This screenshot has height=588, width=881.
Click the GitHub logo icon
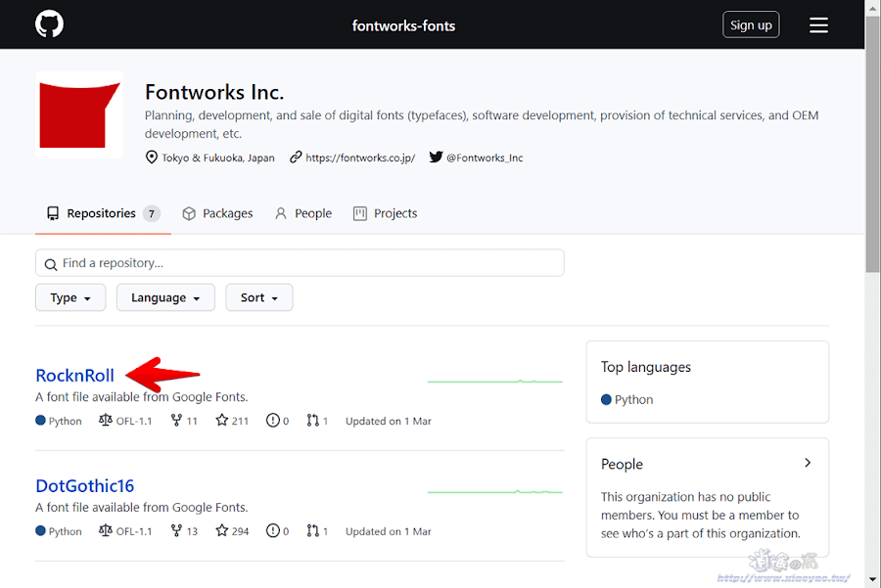click(49, 24)
